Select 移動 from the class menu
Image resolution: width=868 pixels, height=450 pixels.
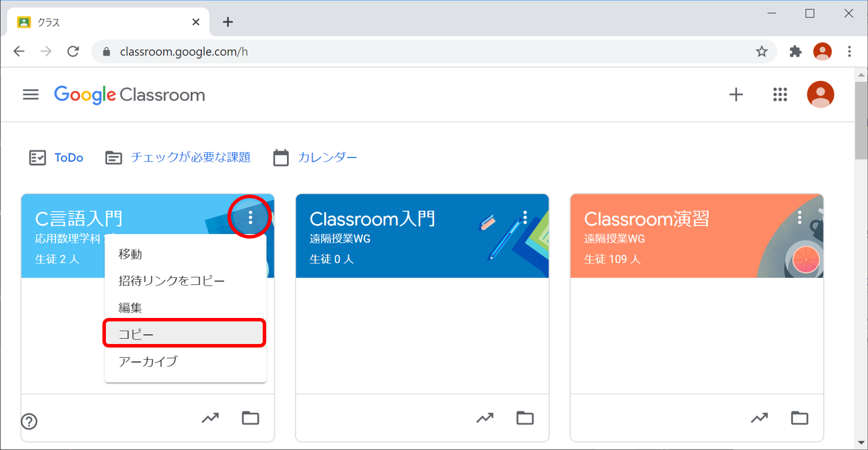coord(185,254)
